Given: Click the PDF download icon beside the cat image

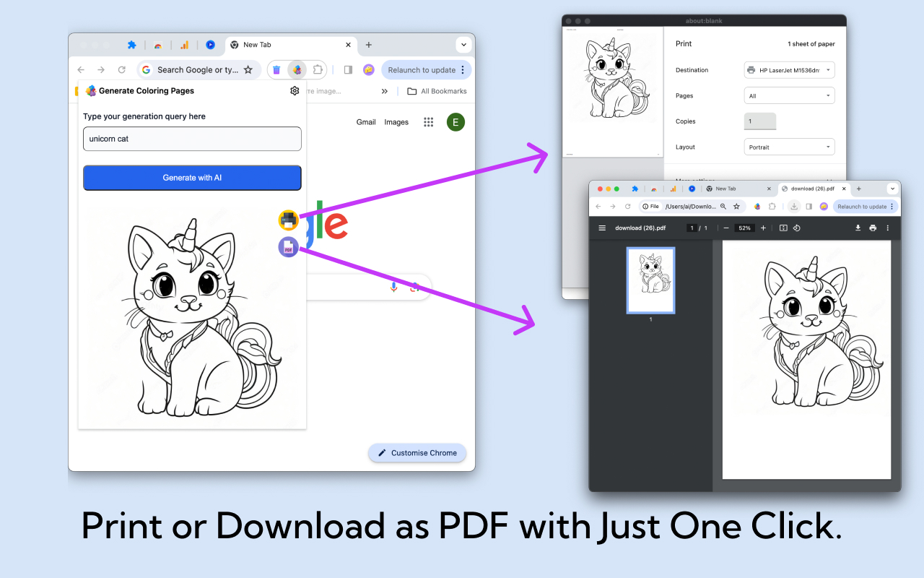Looking at the screenshot, I should tap(289, 248).
